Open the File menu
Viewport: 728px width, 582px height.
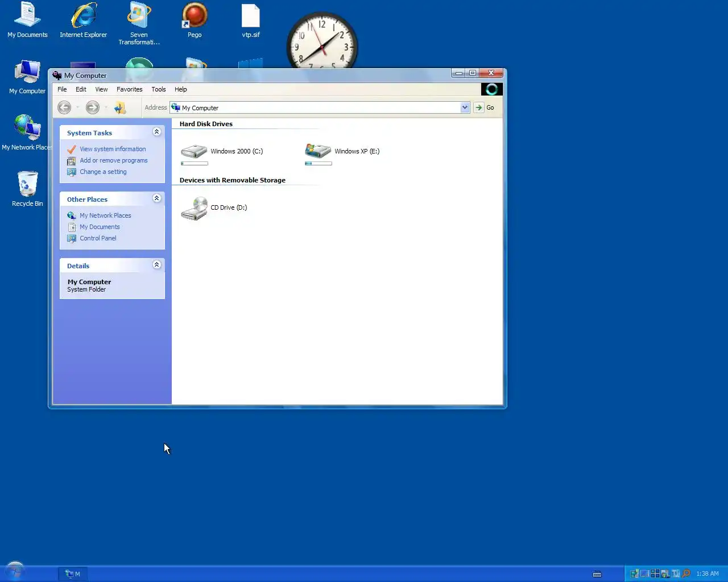(x=62, y=89)
